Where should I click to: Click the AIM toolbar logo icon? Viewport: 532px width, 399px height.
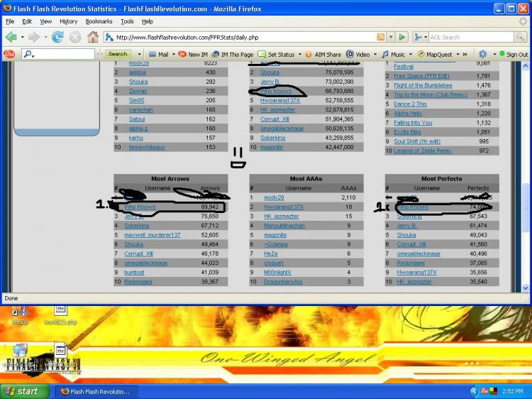pos(9,54)
